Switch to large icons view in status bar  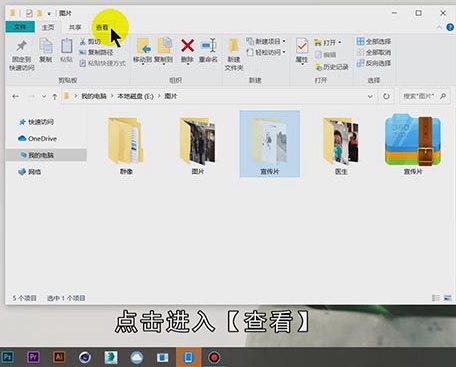(447, 298)
